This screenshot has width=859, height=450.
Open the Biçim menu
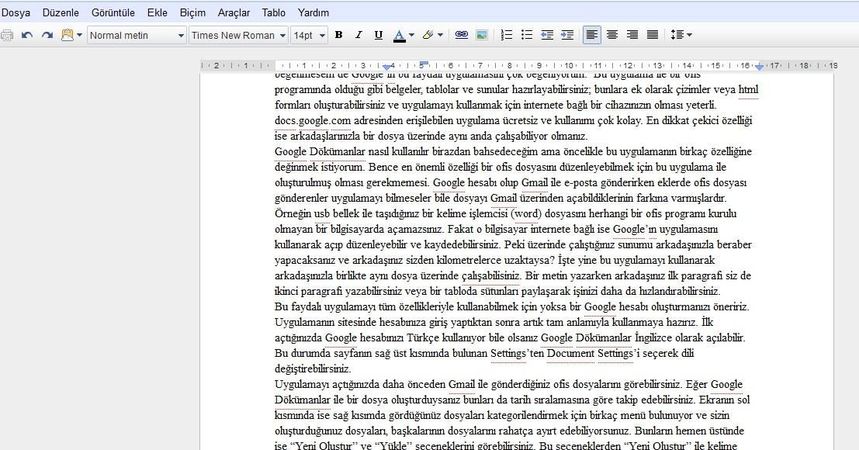tap(193, 12)
